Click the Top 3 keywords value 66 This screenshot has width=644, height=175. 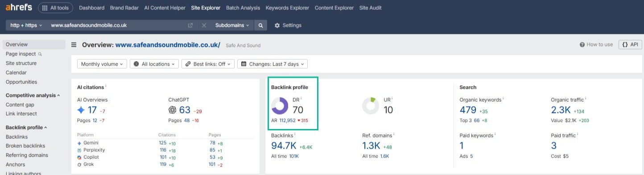pyautogui.click(x=476, y=121)
